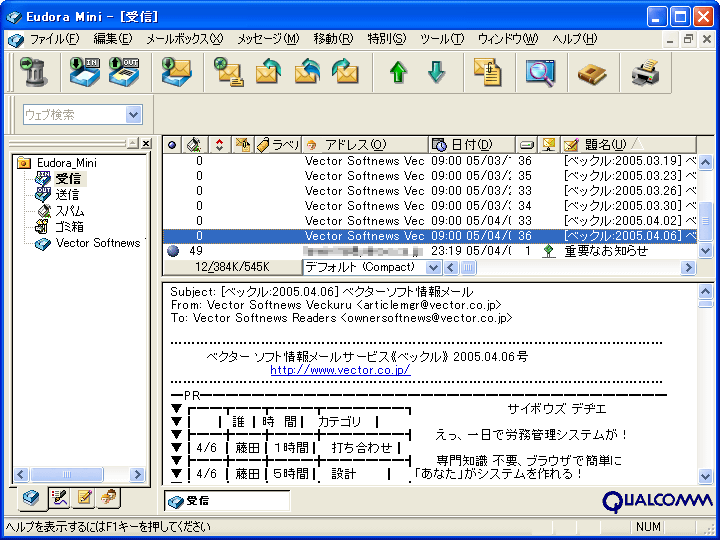This screenshot has width=720, height=540.
Task: Open the address book toolbar icon
Action: click(x=592, y=73)
